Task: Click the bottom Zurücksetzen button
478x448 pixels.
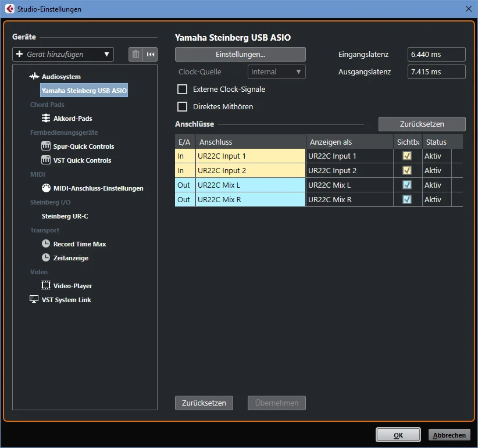Action: 204,403
